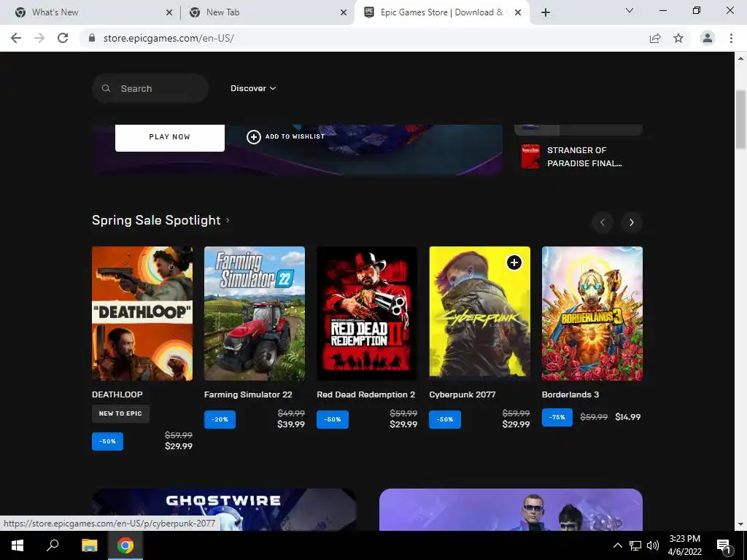
Task: Switch to the What's New tab
Action: [x=90, y=12]
